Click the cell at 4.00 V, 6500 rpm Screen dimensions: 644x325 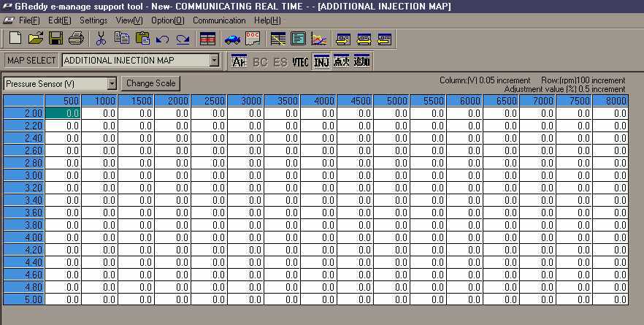pyautogui.click(x=501, y=238)
